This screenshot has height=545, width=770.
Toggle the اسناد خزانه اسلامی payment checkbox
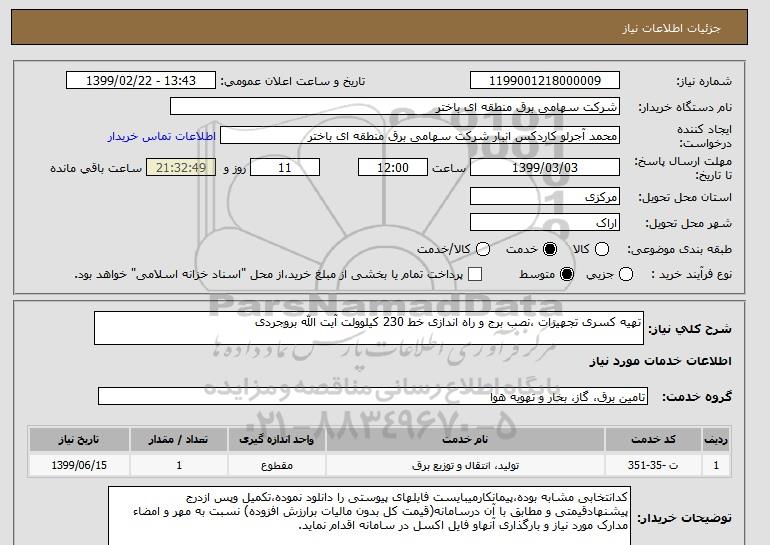click(475, 274)
